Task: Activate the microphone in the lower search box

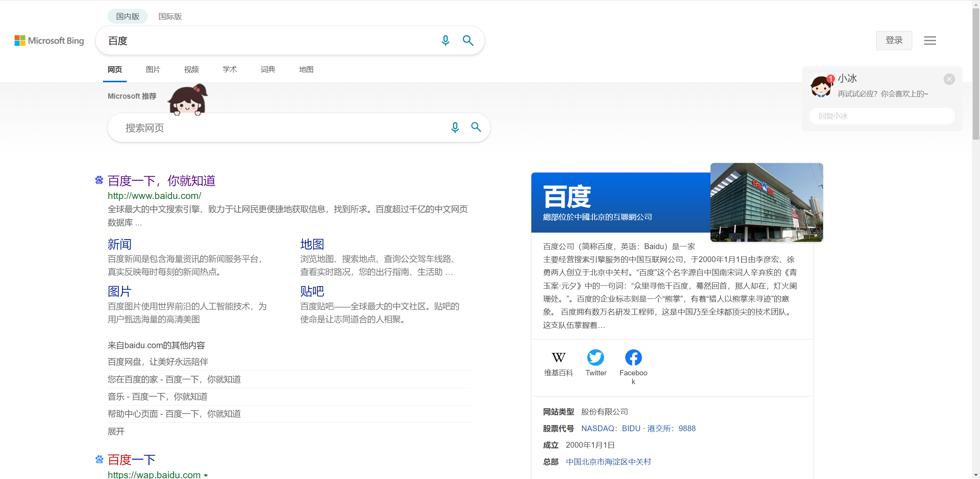Action: [455, 127]
